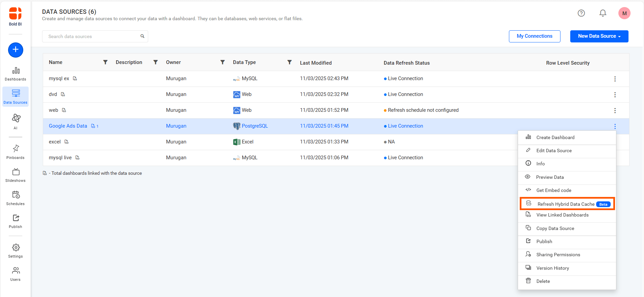Click the Data Refresh Status header

[407, 63]
